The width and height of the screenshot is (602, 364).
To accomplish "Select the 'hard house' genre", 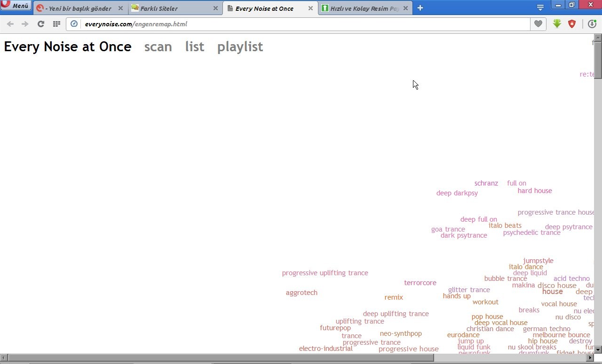I will 535,191.
